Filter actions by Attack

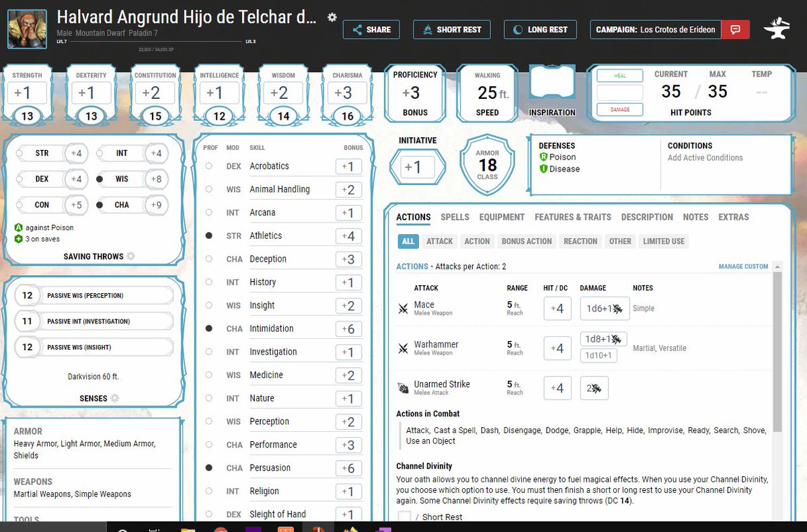[x=440, y=241]
